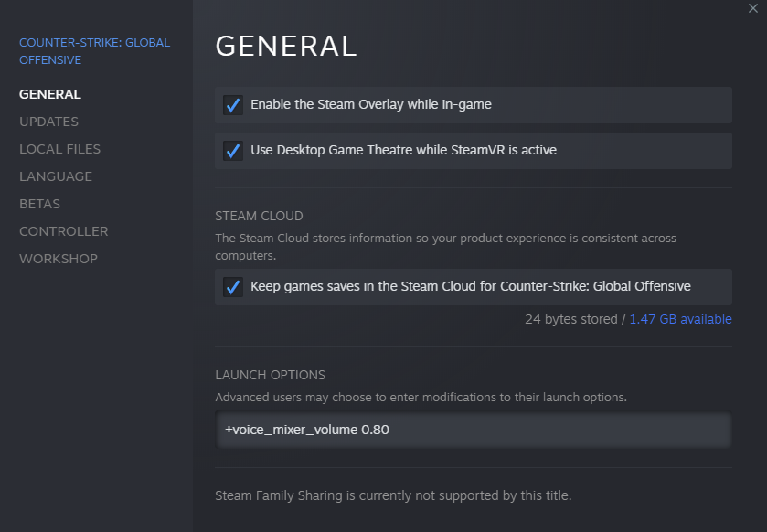Click the LAUNCH OPTIONS section heading

click(x=270, y=375)
